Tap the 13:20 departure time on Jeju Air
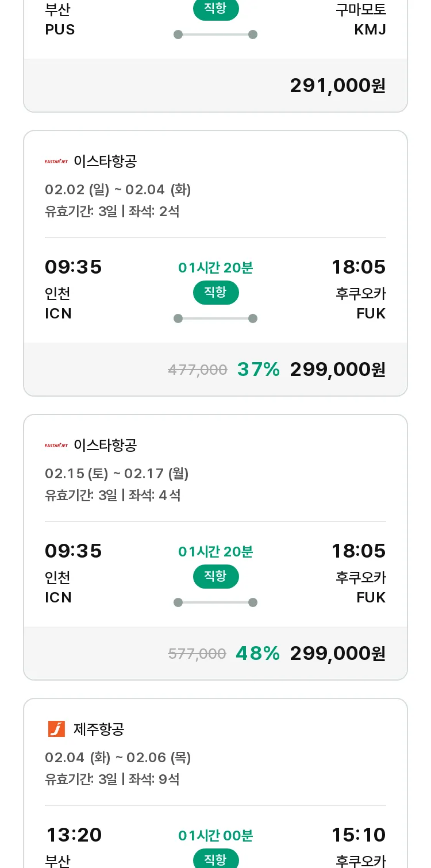The image size is (431, 868). (74, 835)
